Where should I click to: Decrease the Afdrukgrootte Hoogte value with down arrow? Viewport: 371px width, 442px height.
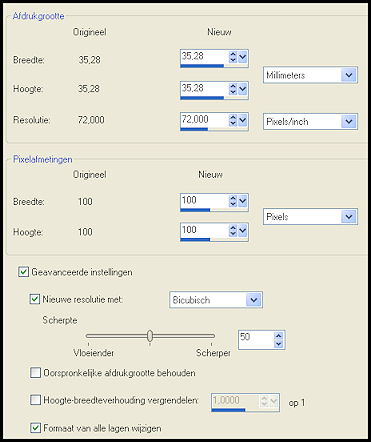pyautogui.click(x=233, y=92)
